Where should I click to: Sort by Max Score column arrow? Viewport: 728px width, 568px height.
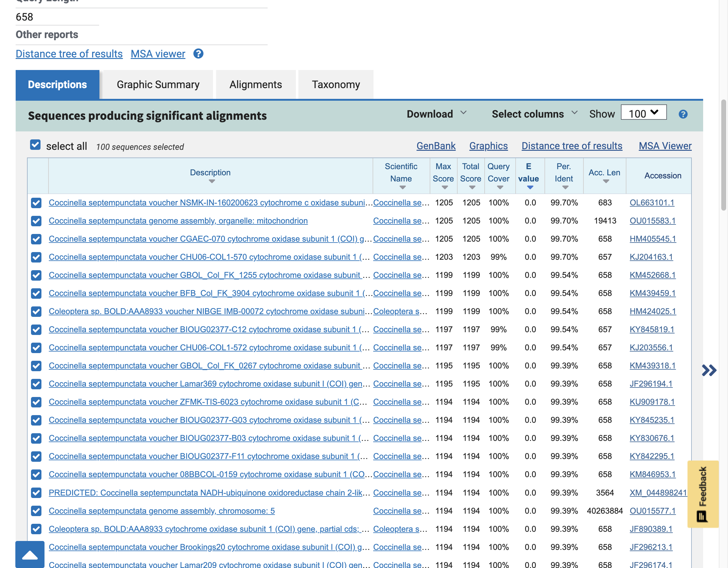click(x=445, y=188)
